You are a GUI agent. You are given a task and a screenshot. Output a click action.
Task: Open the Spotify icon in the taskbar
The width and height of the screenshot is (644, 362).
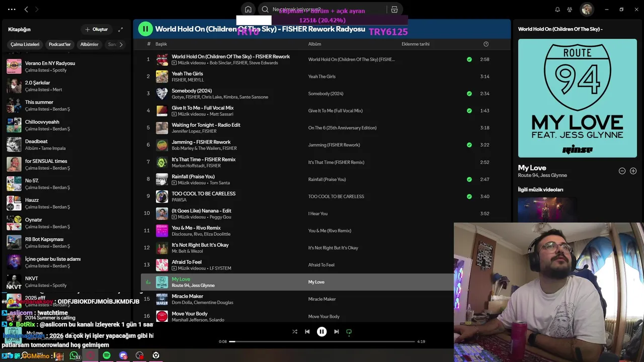click(x=107, y=355)
